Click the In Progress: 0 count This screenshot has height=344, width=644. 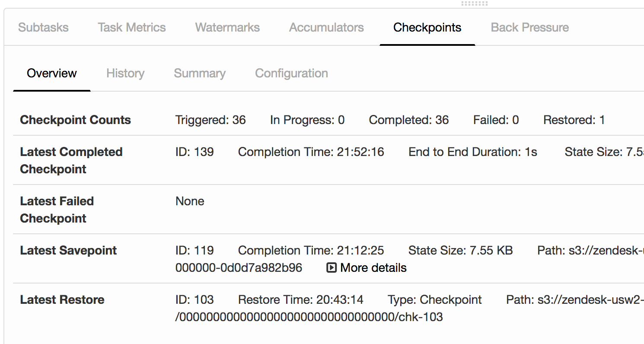pyautogui.click(x=307, y=120)
